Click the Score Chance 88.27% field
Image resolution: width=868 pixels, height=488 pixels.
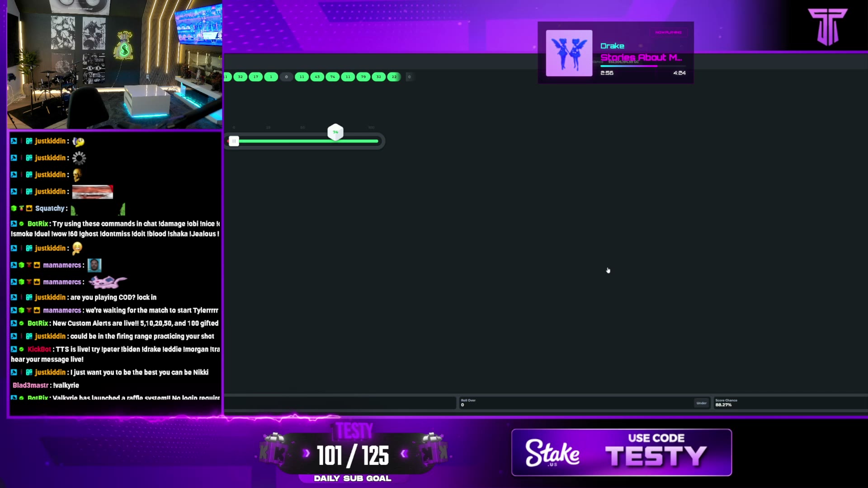pyautogui.click(x=790, y=403)
